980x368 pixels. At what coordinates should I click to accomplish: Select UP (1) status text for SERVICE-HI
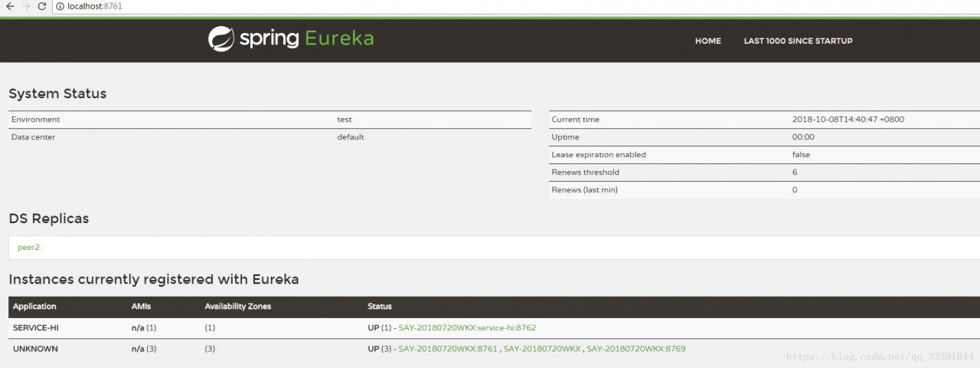pos(379,327)
